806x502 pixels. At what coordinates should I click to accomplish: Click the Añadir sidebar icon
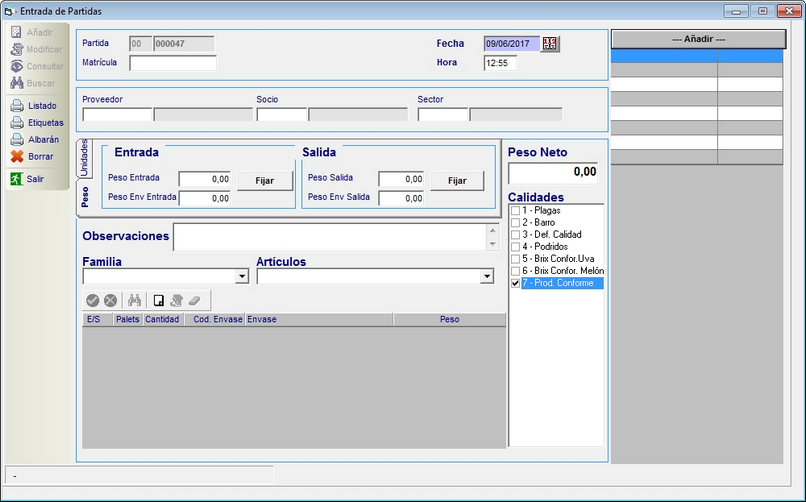[x=16, y=32]
